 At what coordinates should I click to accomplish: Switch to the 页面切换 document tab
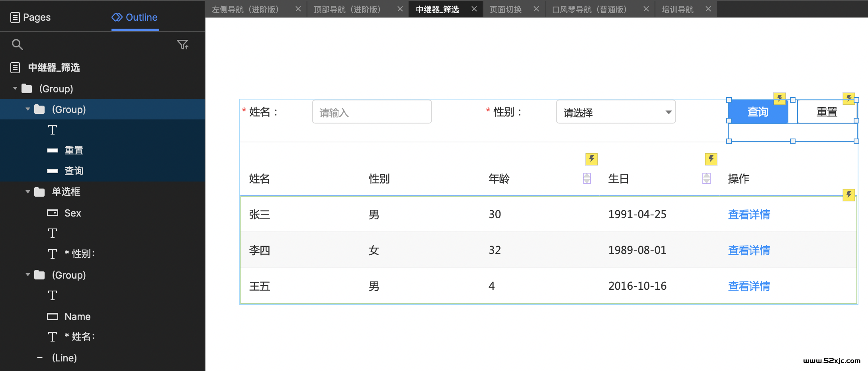pos(506,9)
